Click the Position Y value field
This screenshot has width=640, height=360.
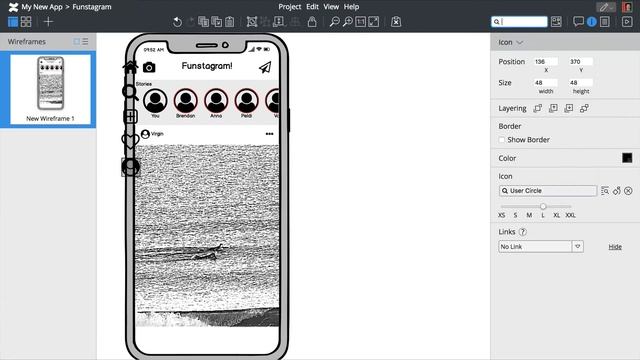coord(581,62)
